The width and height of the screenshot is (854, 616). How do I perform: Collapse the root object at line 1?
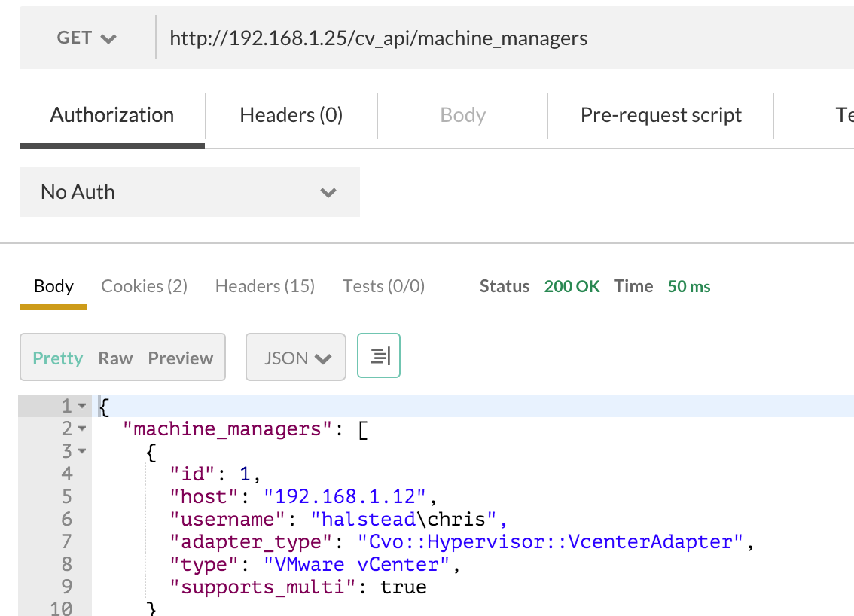tap(82, 407)
